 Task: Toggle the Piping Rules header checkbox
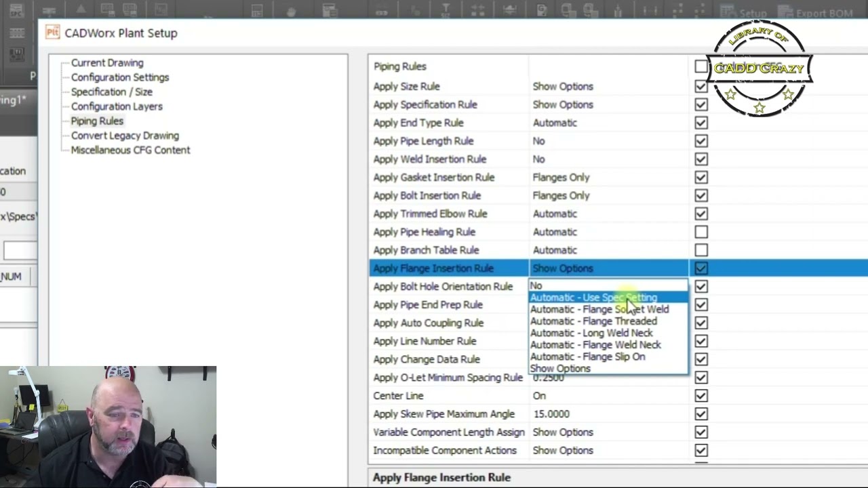click(x=701, y=66)
